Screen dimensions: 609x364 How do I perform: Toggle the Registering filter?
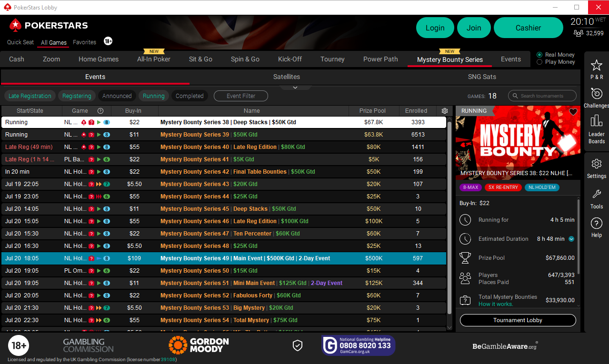tap(77, 96)
